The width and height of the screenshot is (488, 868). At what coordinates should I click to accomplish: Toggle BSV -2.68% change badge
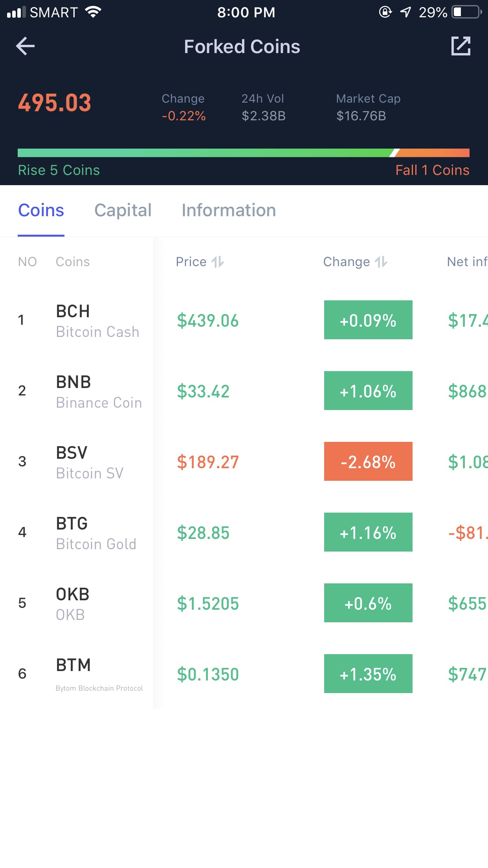click(x=368, y=462)
